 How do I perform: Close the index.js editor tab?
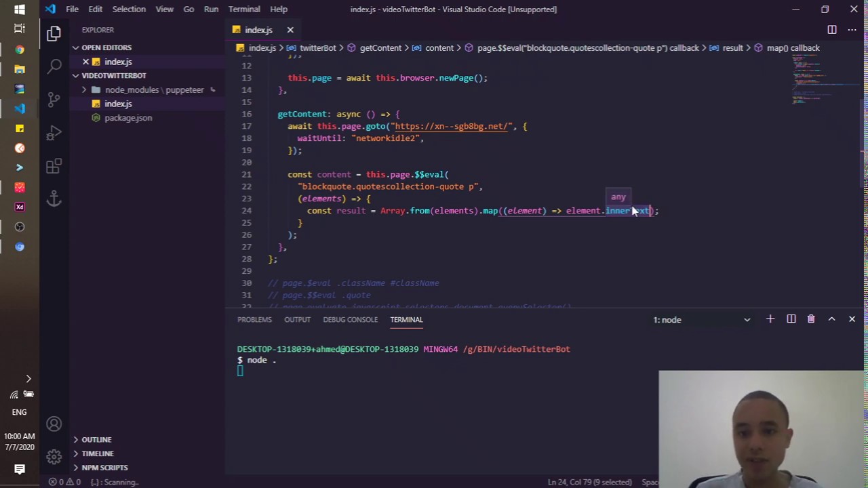(x=290, y=30)
